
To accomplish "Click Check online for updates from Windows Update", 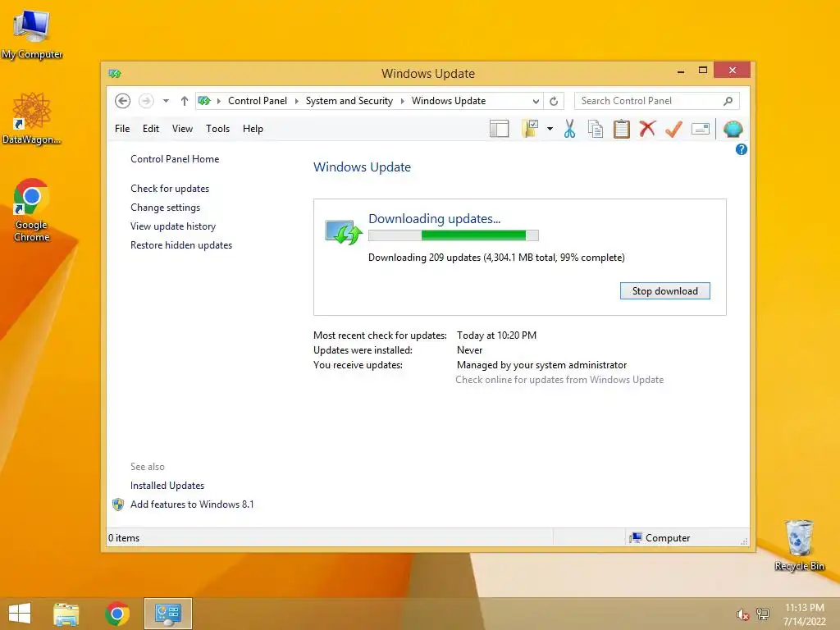I will click(559, 380).
